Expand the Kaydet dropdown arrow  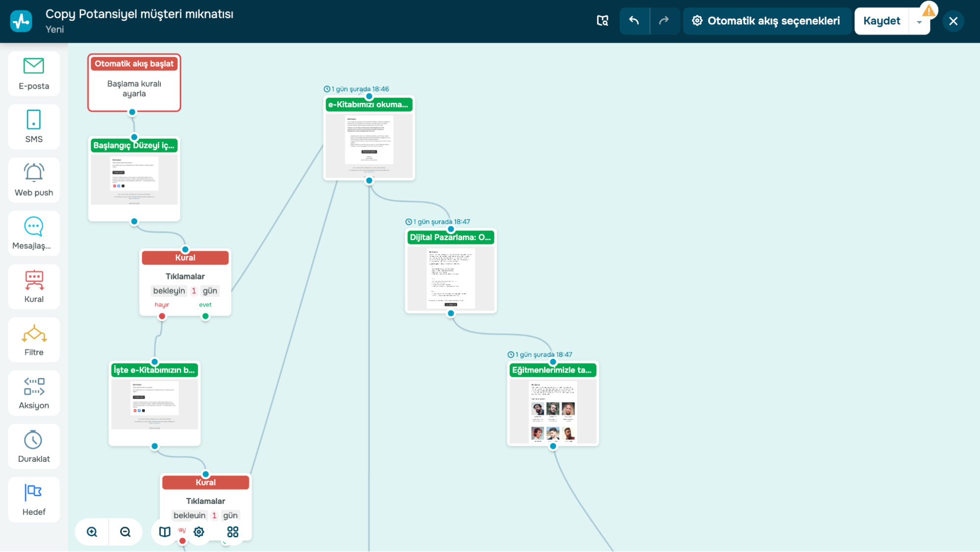point(919,22)
